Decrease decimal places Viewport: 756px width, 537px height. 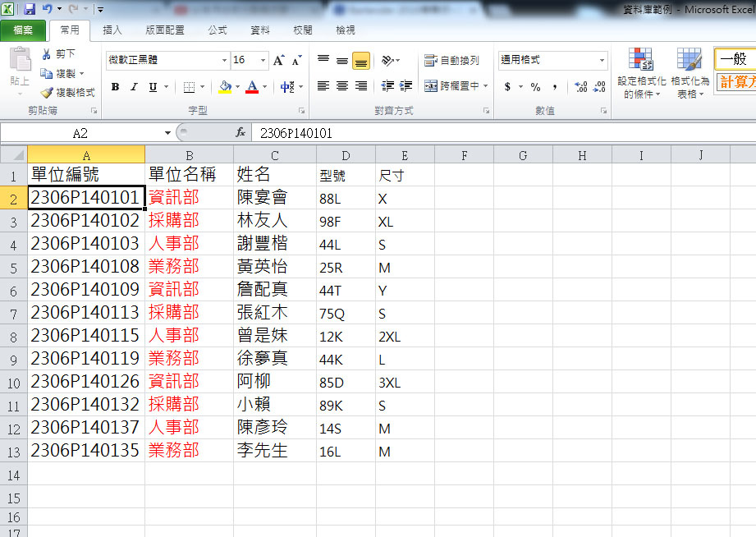coord(599,87)
